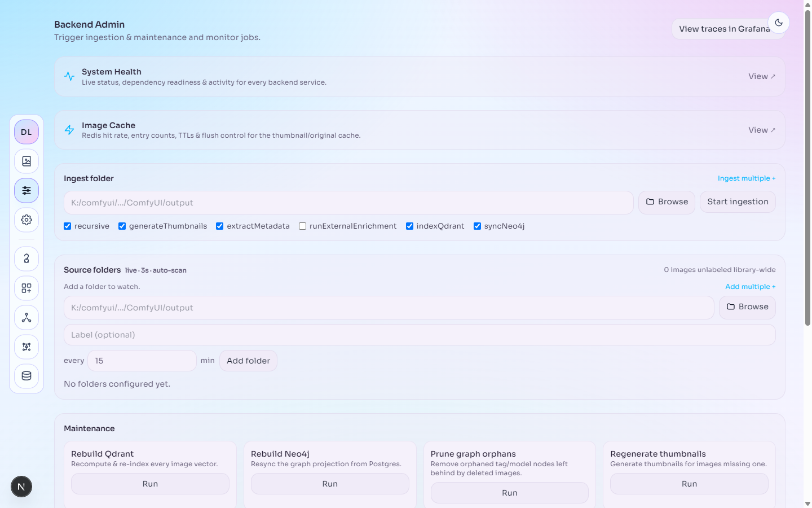Screen dimensions: 812x508
Task: Open the image gallery sidebar icon
Action: tap(27, 161)
